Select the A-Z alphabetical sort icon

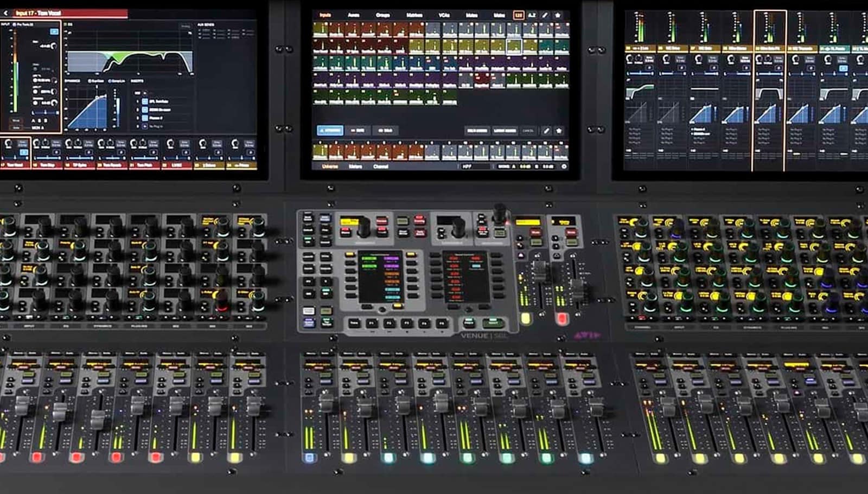(532, 15)
